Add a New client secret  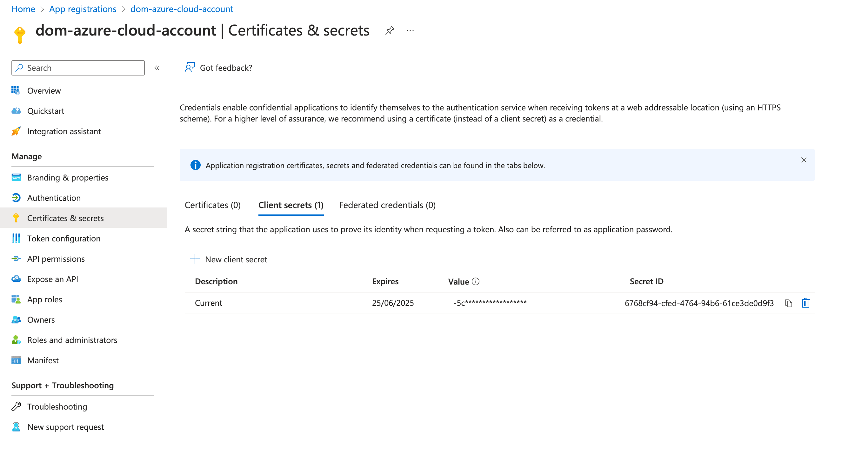pyautogui.click(x=229, y=259)
